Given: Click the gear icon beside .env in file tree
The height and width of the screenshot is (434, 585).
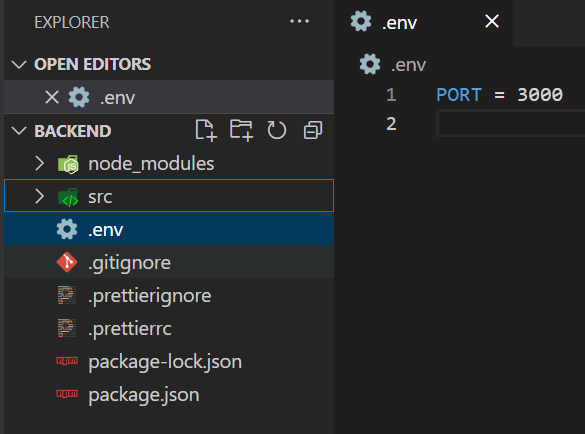Looking at the screenshot, I should pyautogui.click(x=67, y=229).
